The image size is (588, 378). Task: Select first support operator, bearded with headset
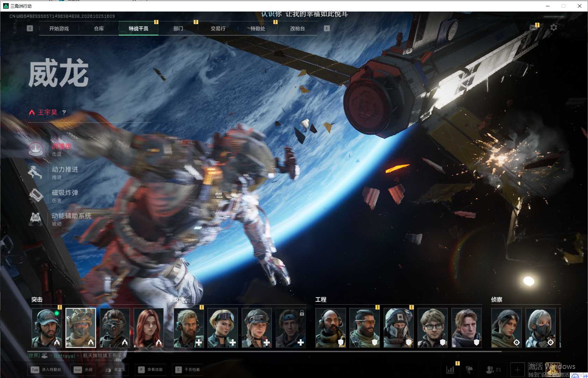(x=189, y=328)
